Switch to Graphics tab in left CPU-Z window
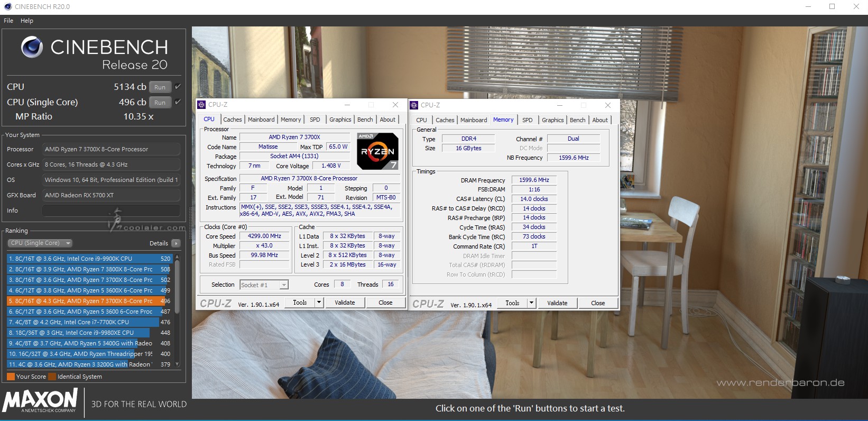The width and height of the screenshot is (868, 421). pos(340,120)
